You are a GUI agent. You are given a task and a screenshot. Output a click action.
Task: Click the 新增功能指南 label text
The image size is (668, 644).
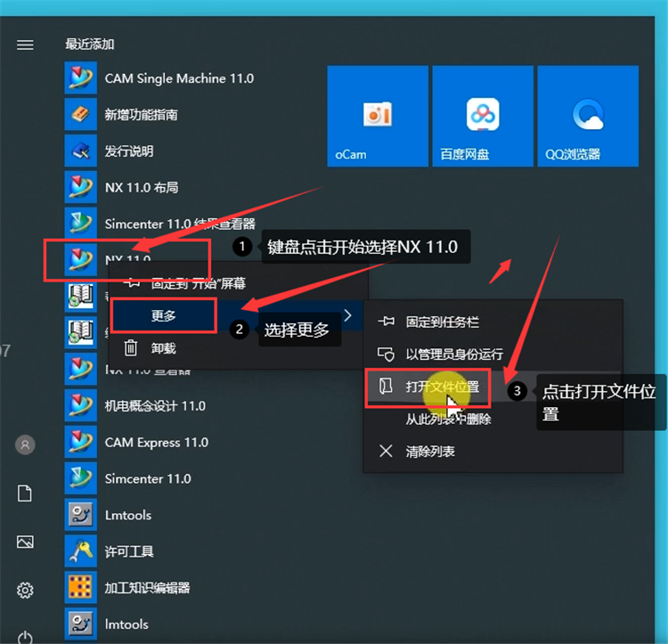141,115
